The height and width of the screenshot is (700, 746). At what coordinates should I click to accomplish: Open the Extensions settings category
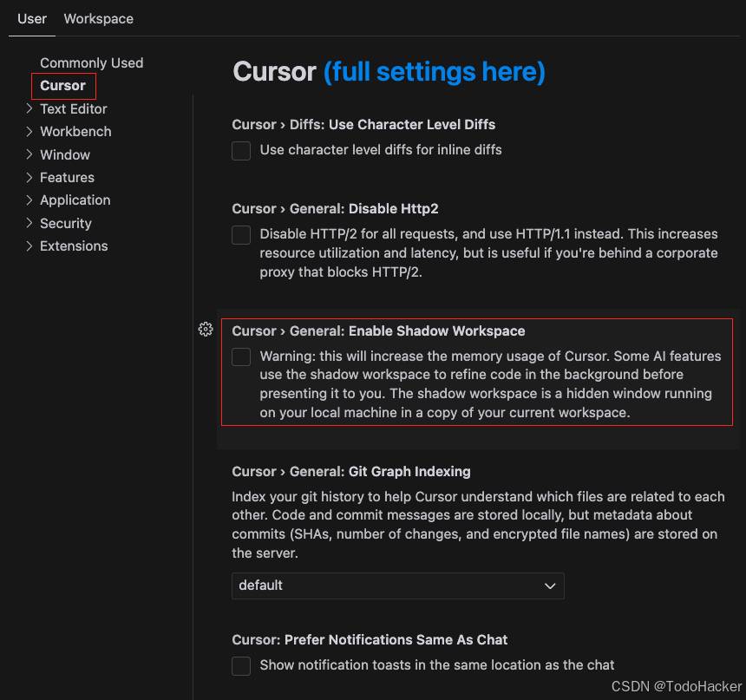[x=74, y=246]
